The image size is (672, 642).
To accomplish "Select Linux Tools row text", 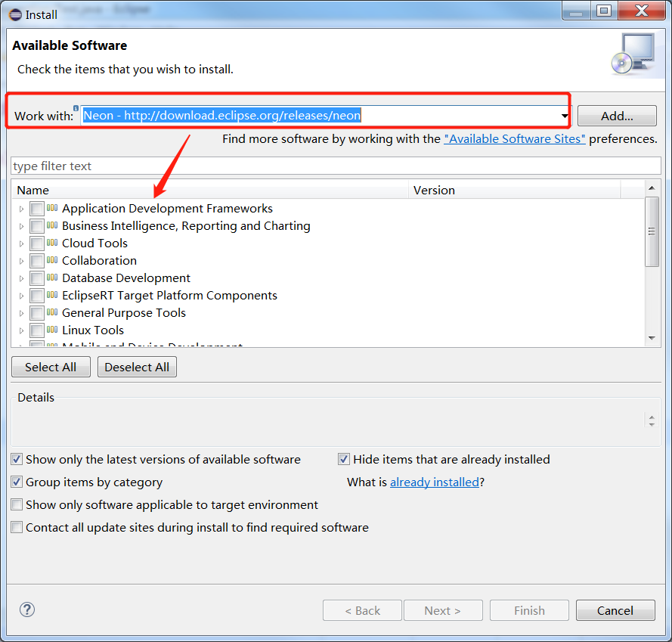I will pyautogui.click(x=93, y=330).
